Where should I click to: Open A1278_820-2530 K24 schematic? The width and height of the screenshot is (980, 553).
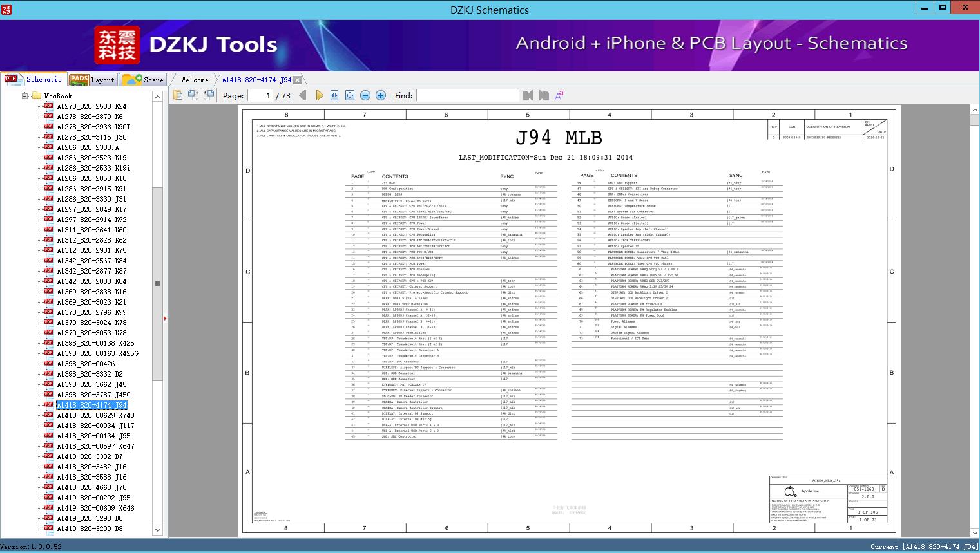tap(91, 106)
